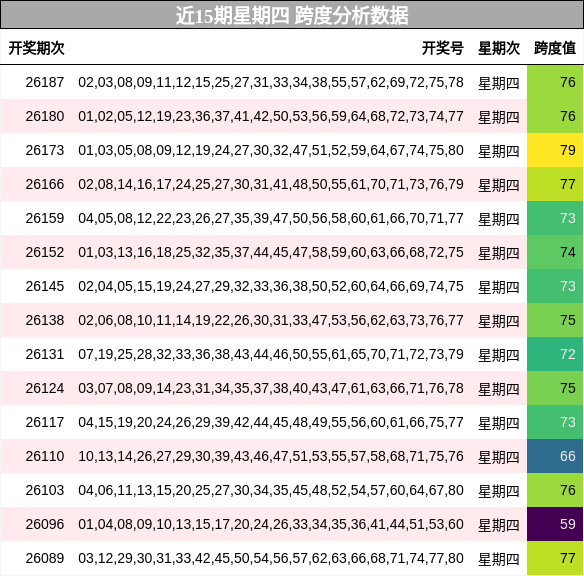This screenshot has width=584, height=576.
Task: Click the dark purple span value 59
Action: point(555,524)
